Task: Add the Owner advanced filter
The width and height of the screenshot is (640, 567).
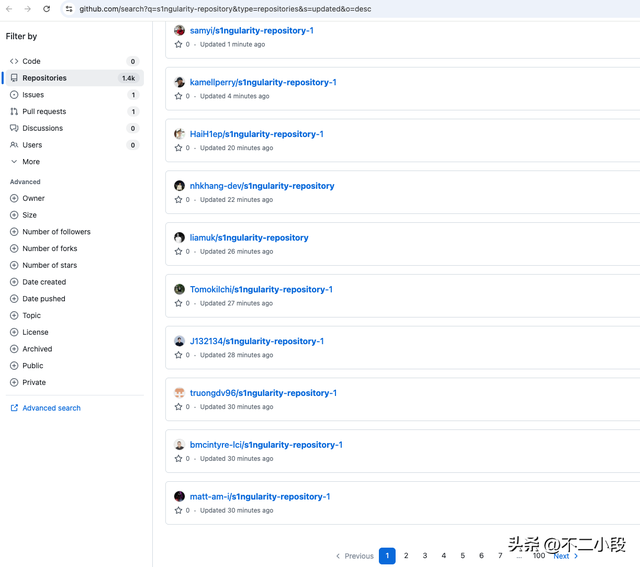Action: tap(27, 198)
